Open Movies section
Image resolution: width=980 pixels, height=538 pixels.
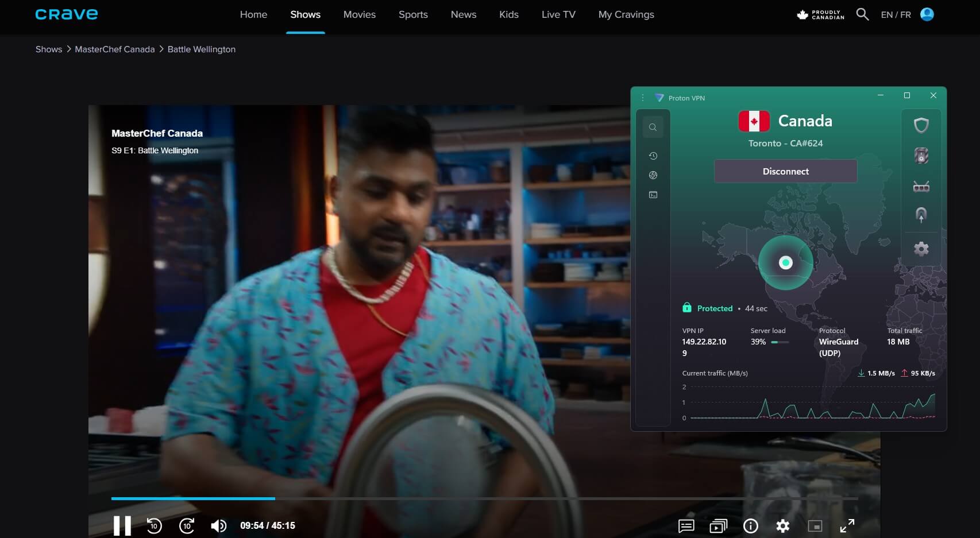pyautogui.click(x=360, y=14)
